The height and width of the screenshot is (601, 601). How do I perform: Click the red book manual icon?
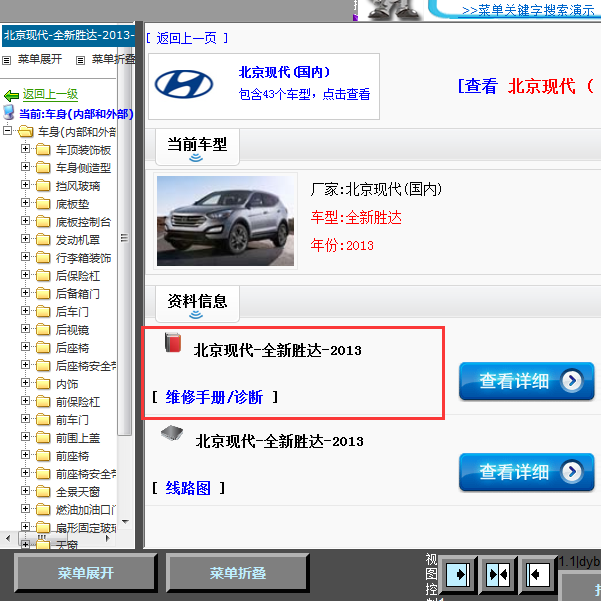[x=173, y=342]
